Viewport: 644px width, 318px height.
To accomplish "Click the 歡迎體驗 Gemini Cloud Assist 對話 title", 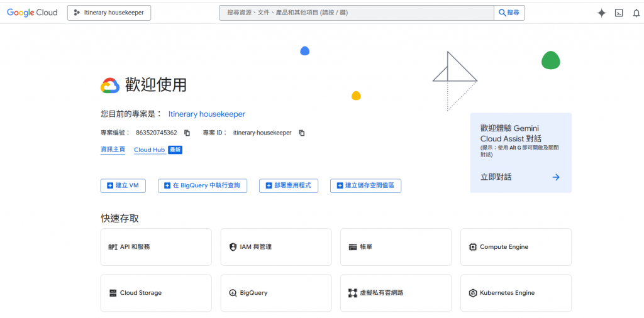I will pos(511,133).
